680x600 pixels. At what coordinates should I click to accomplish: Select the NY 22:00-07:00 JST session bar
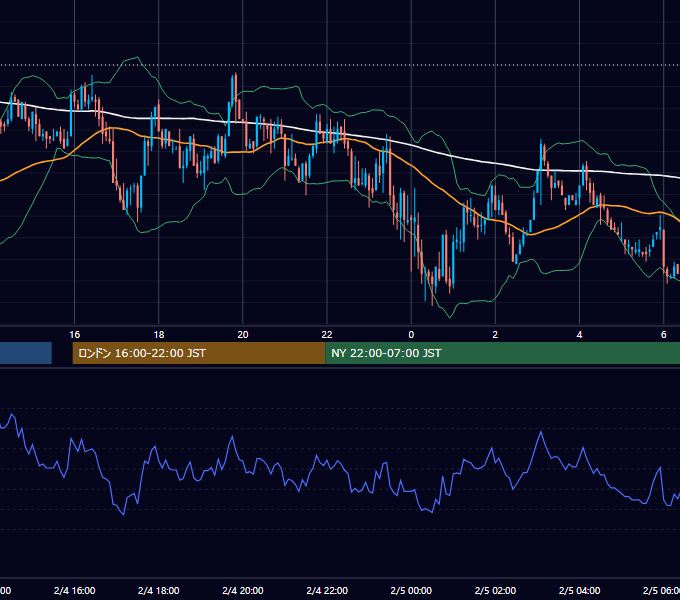[x=502, y=353]
